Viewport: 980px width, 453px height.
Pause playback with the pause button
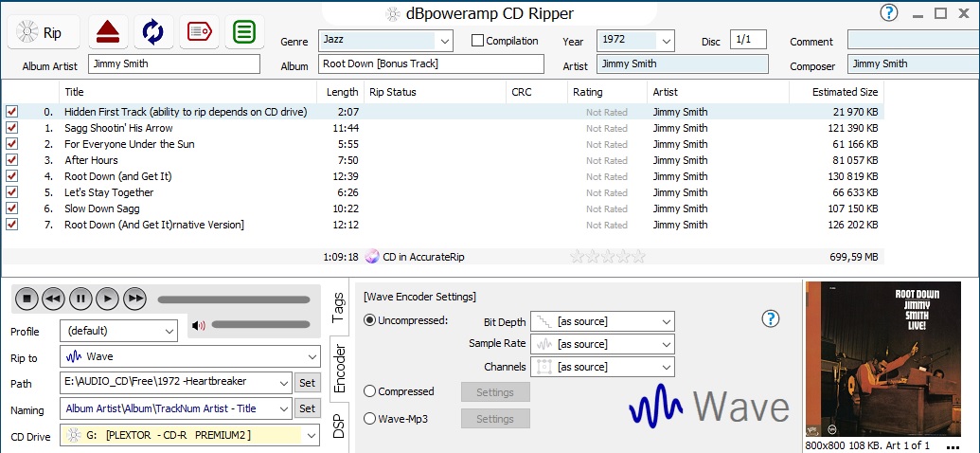(x=80, y=299)
